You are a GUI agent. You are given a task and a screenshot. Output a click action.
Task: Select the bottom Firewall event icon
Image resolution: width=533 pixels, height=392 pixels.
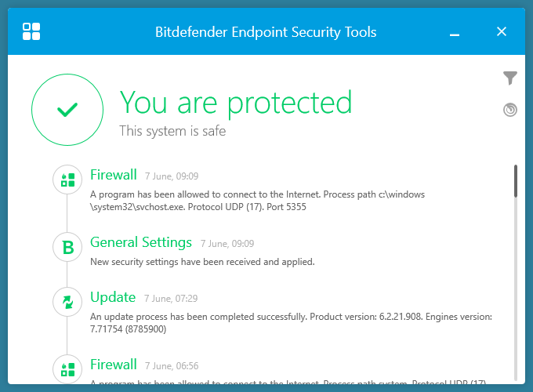pos(67,369)
